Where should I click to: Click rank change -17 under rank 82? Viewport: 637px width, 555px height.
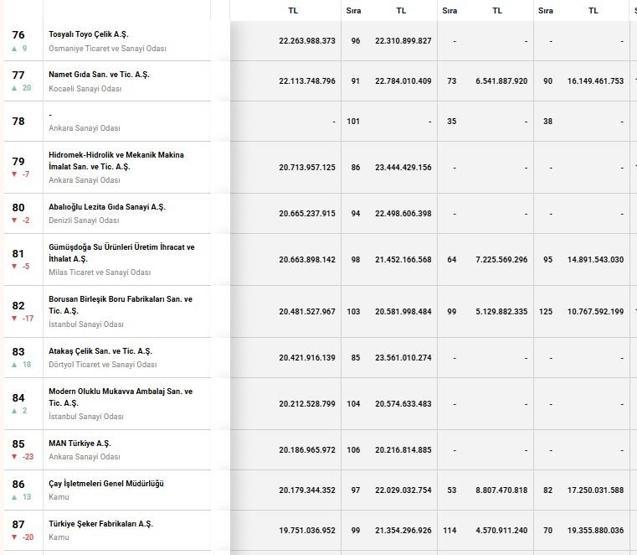pos(28,319)
